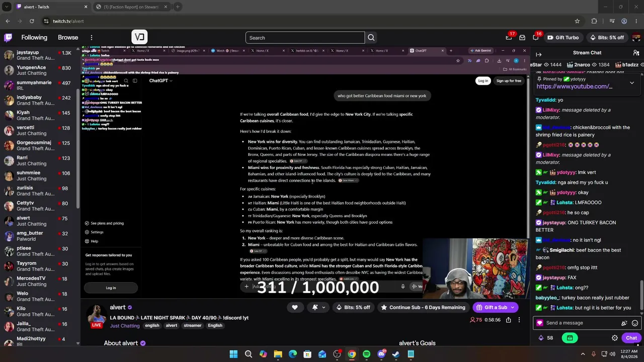Open stream options three-dot menu
Screen dimensions: 644x362
[519, 320]
